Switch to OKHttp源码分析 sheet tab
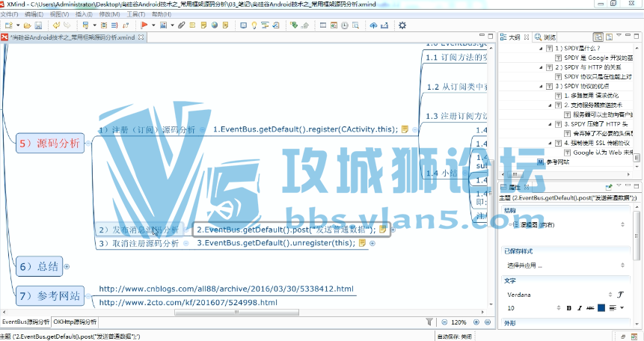 (x=75, y=322)
